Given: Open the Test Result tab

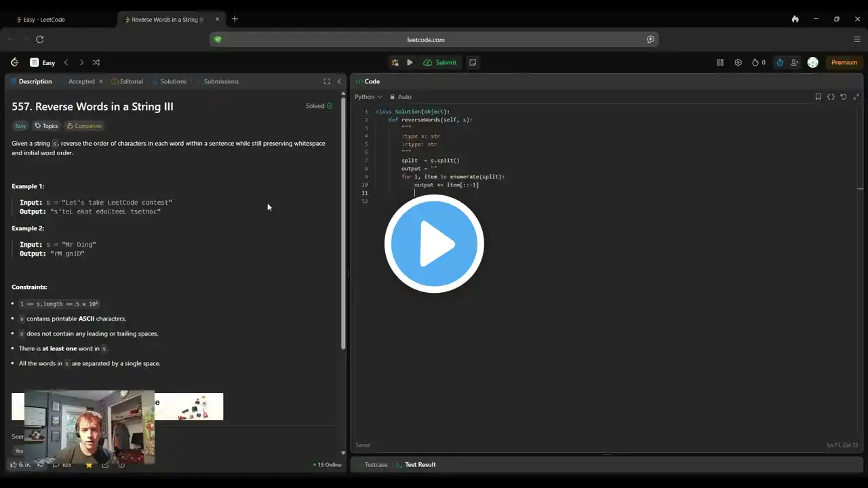Looking at the screenshot, I should click(x=416, y=465).
